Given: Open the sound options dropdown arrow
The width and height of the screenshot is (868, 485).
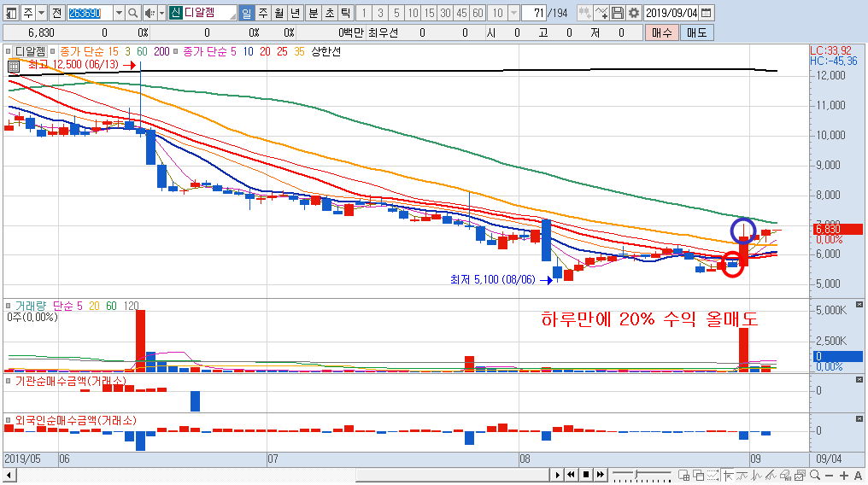Looking at the screenshot, I should coord(161,13).
